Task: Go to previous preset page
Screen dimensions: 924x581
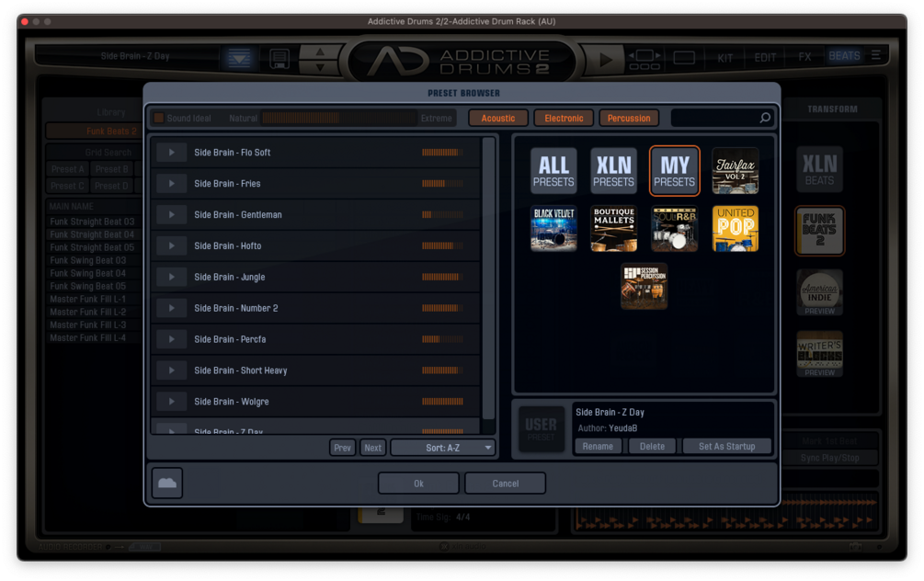Action: (x=342, y=448)
